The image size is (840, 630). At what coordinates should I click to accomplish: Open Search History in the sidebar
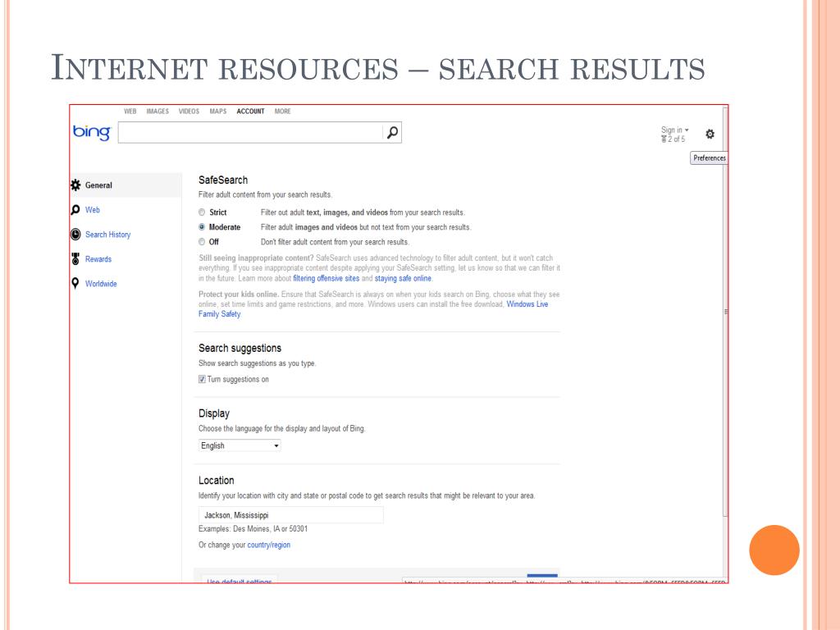click(x=107, y=235)
